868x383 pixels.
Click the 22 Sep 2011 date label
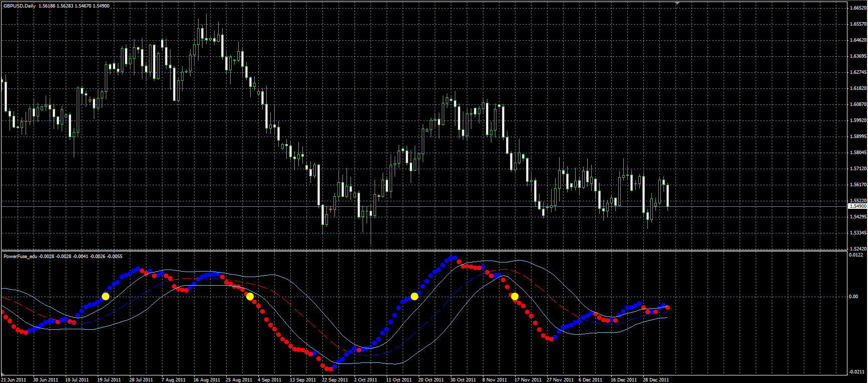coord(335,380)
